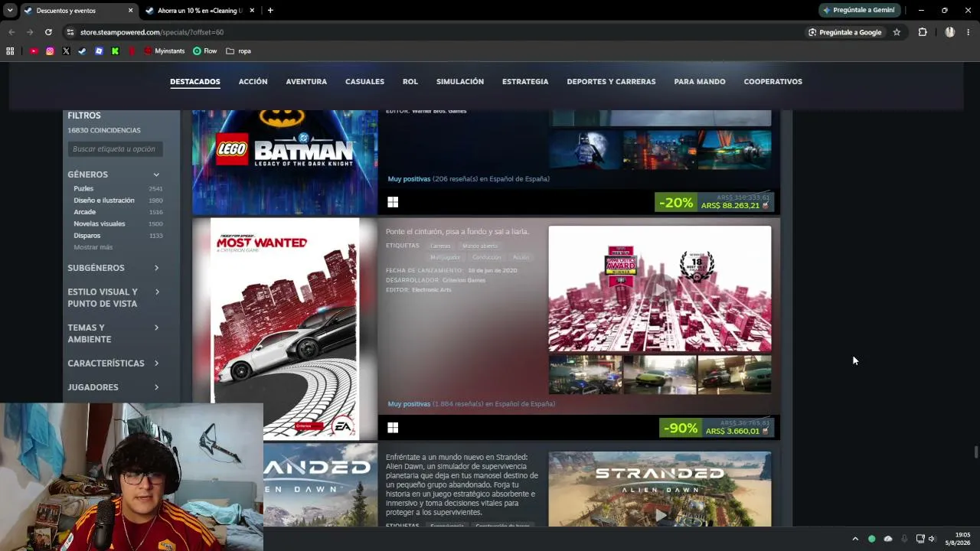This screenshot has width=980, height=551.
Task: Click the LEGO Batman -20% price button
Action: coord(714,202)
